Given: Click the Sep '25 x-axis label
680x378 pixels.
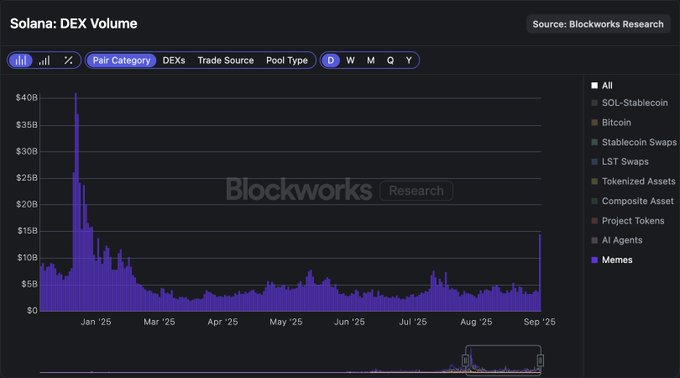Looking at the screenshot, I should coord(539,322).
